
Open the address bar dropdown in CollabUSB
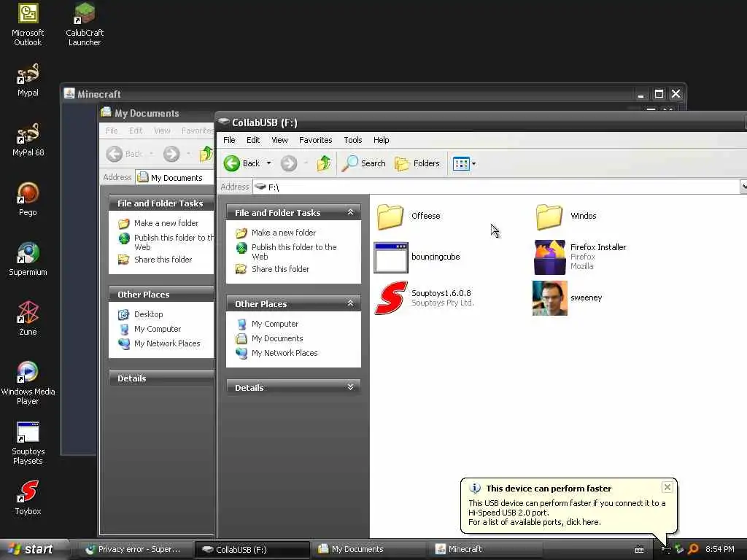pos(743,187)
